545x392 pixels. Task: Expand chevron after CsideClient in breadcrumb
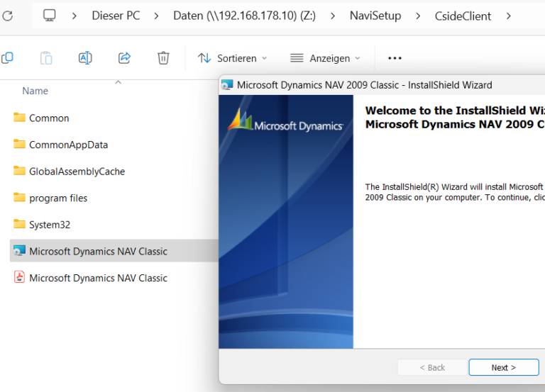pyautogui.click(x=508, y=15)
